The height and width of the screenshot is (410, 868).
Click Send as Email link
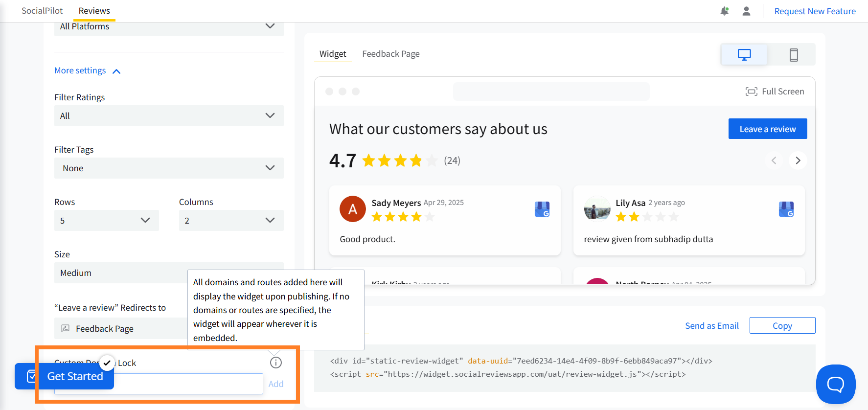point(712,326)
